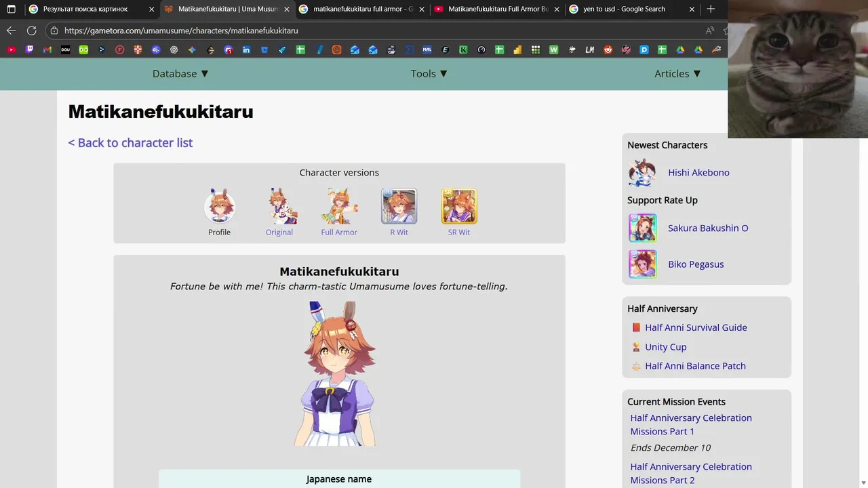Click the site info icon in address bar

54,30
